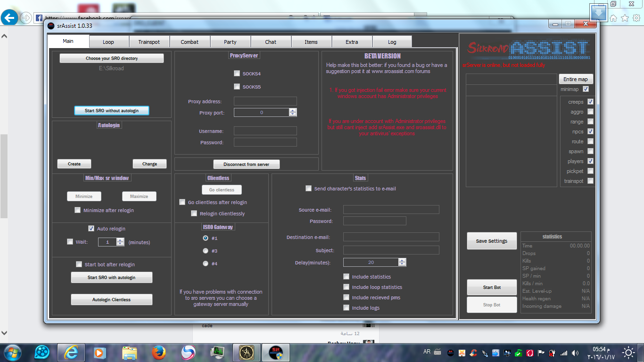Image resolution: width=644 pixels, height=362 pixels.
Task: Open the Trainspot tab
Action: click(149, 42)
